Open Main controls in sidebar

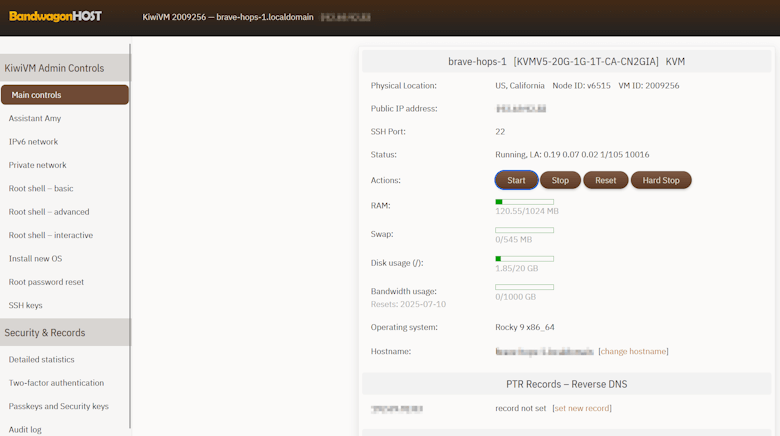[x=65, y=95]
